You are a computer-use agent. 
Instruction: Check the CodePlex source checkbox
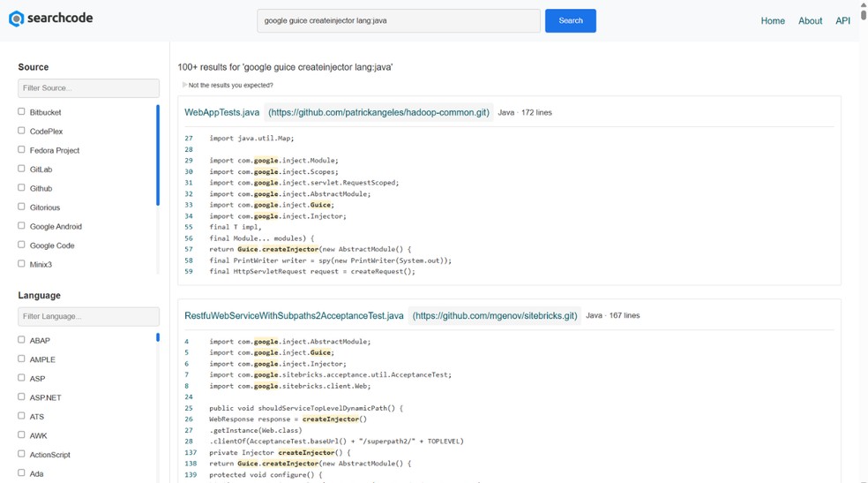point(21,131)
